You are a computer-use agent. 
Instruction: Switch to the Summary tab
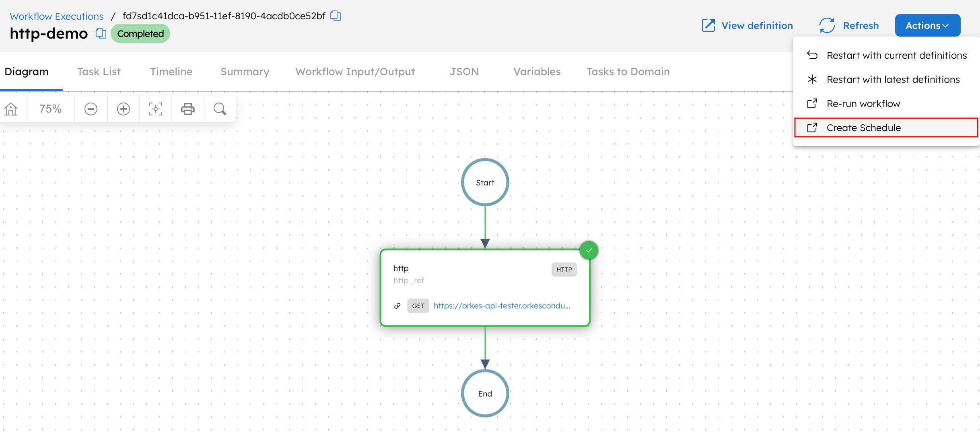[x=245, y=72]
